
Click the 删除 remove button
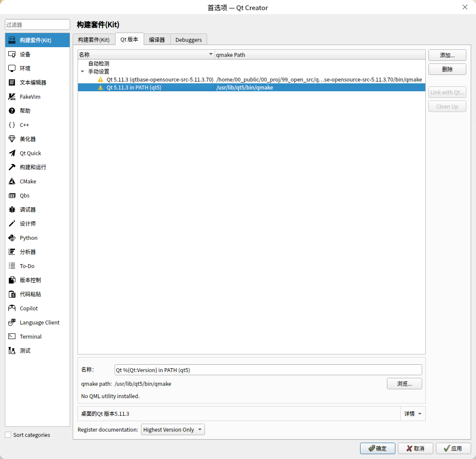447,69
